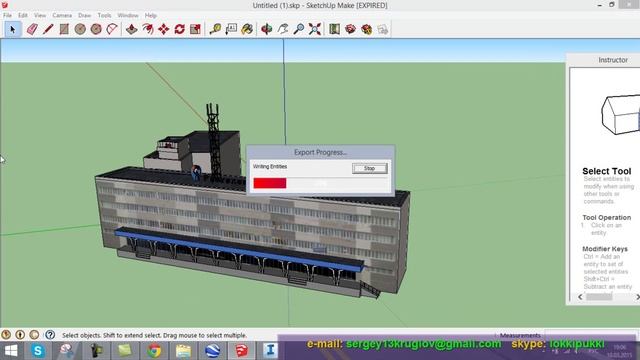The height and width of the screenshot is (360, 640).
Task: Open Google Earth from the taskbar
Action: click(x=213, y=351)
